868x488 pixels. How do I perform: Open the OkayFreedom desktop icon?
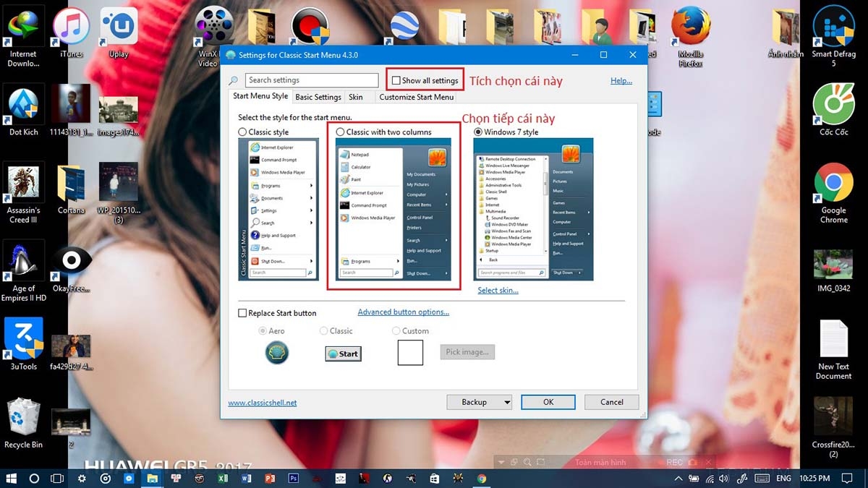pyautogui.click(x=71, y=269)
